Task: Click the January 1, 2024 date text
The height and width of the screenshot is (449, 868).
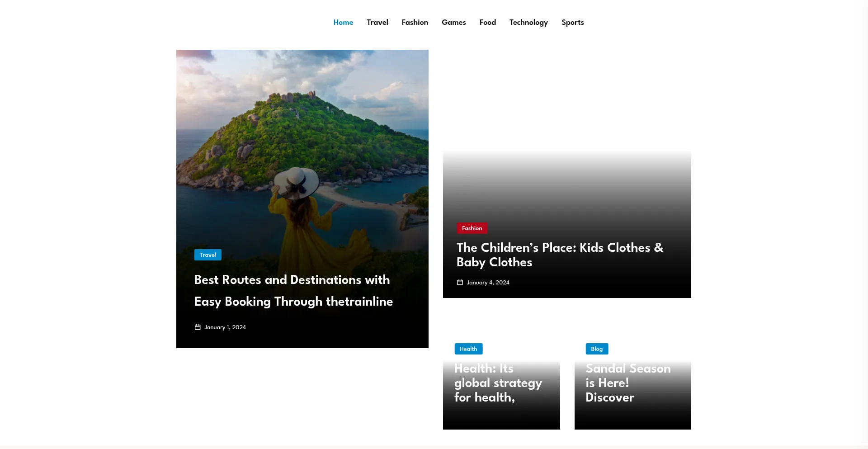Action: coord(225,327)
